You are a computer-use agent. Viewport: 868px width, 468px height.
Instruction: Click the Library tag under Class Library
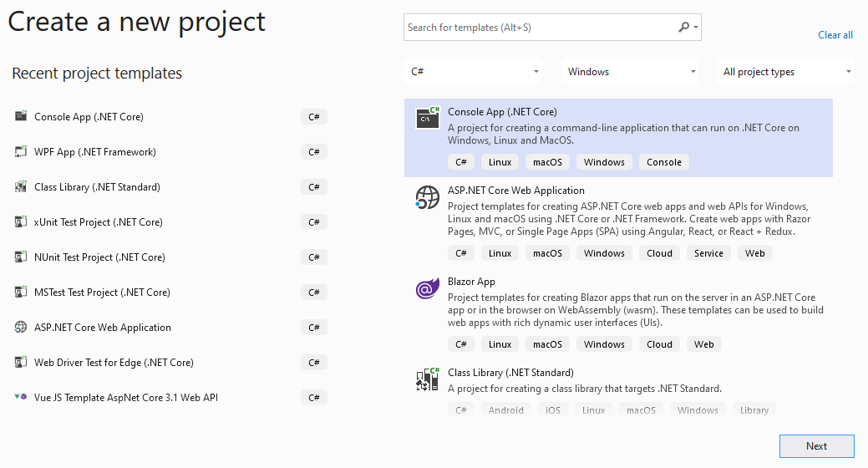(x=754, y=410)
